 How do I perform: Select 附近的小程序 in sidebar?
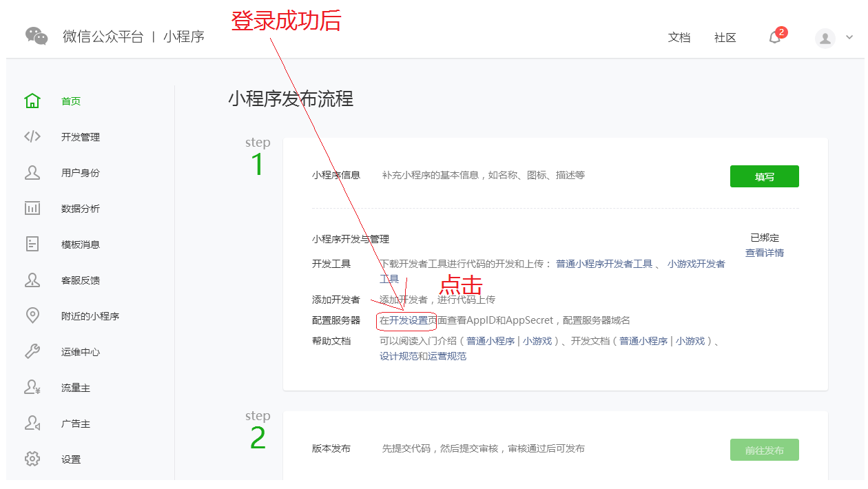click(90, 316)
